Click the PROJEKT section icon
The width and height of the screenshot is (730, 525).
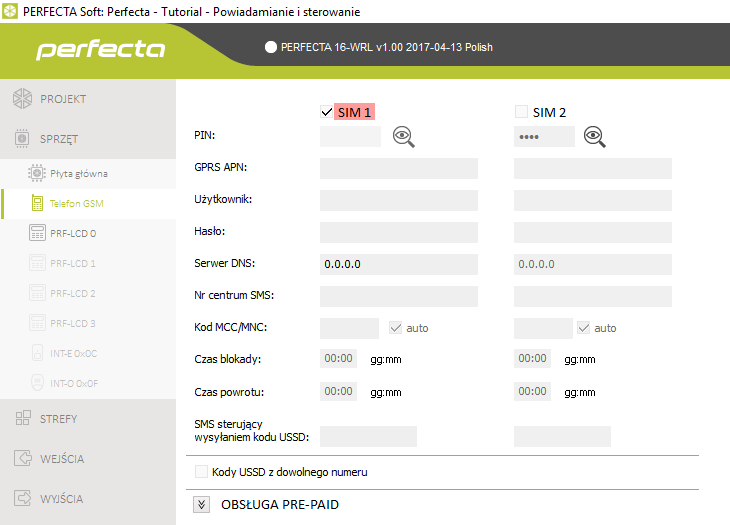[23, 99]
